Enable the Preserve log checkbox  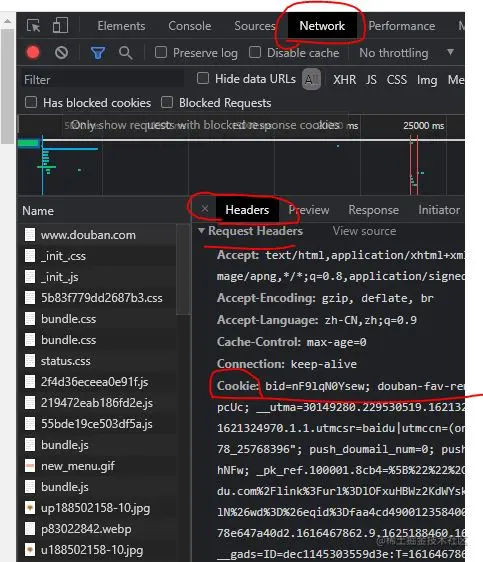pos(161,52)
